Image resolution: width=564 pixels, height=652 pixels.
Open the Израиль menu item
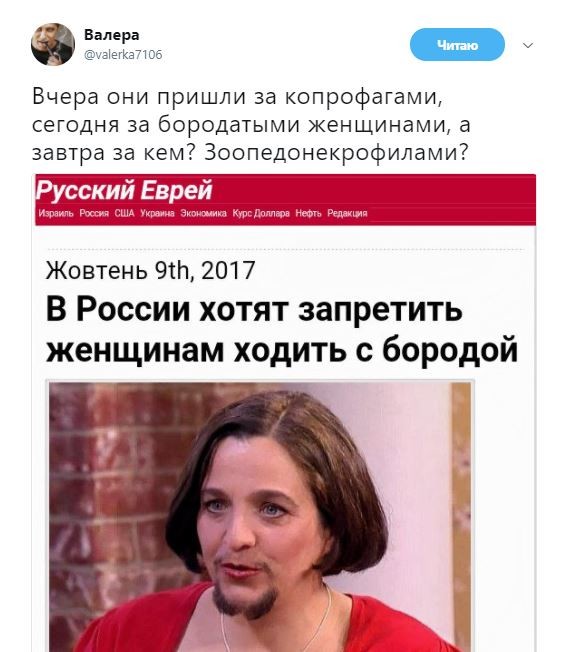(56, 213)
